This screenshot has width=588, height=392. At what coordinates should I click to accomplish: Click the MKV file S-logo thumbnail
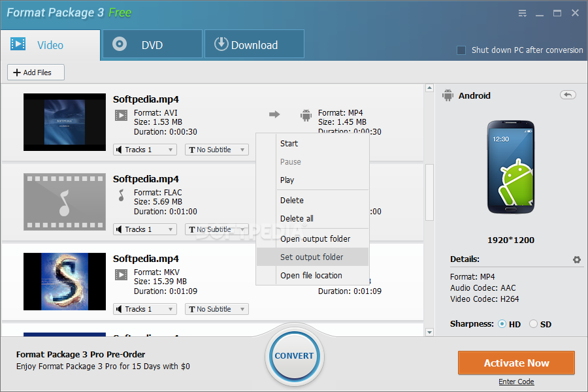click(65, 282)
